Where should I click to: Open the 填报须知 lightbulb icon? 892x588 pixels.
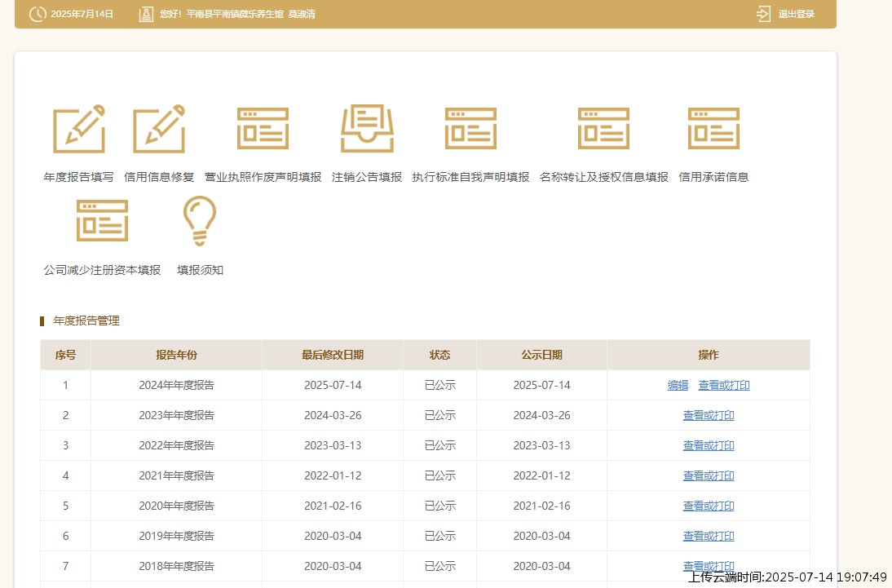pos(200,221)
